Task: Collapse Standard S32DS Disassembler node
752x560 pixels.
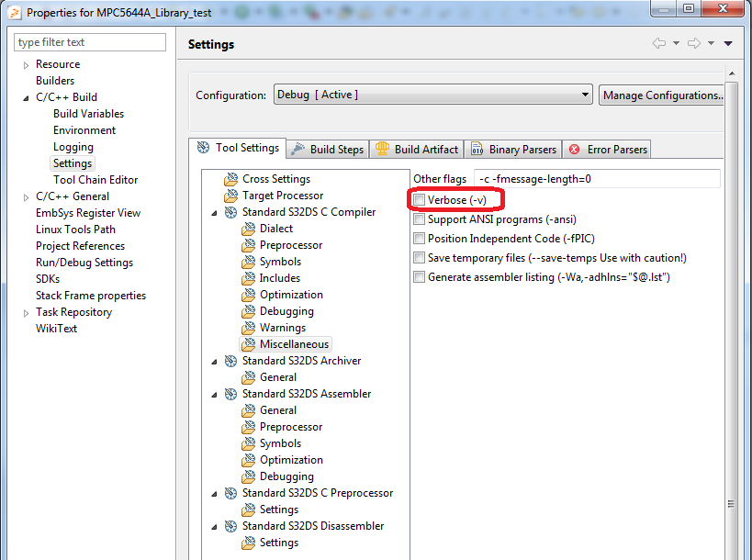Action: click(214, 527)
